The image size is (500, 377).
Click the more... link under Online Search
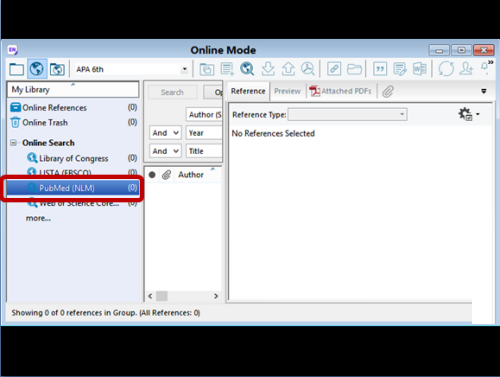coord(38,218)
